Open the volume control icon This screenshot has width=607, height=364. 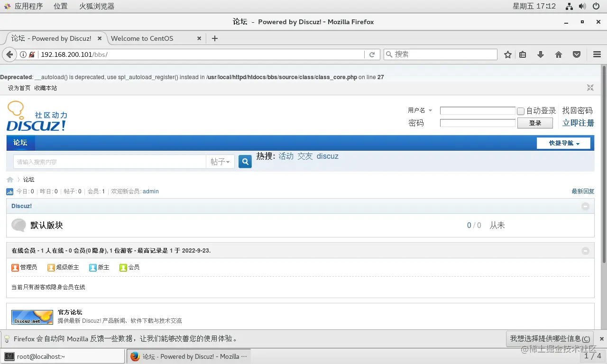click(583, 6)
